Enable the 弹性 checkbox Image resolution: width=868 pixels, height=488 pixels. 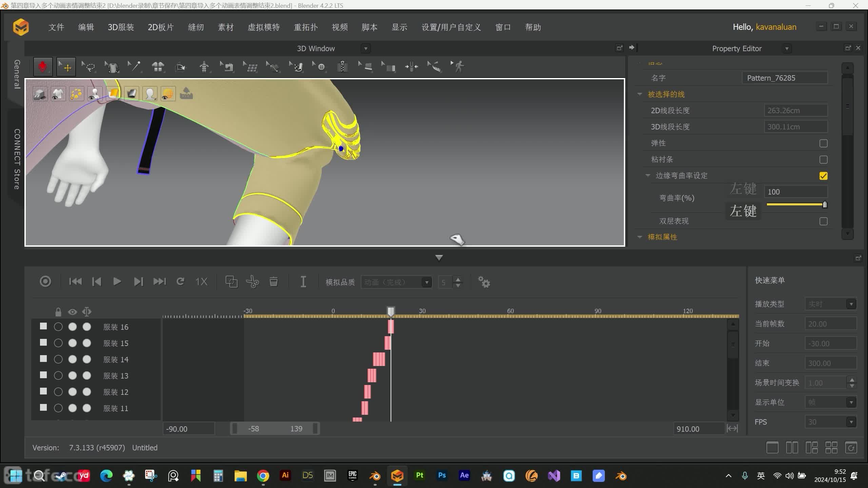(823, 143)
